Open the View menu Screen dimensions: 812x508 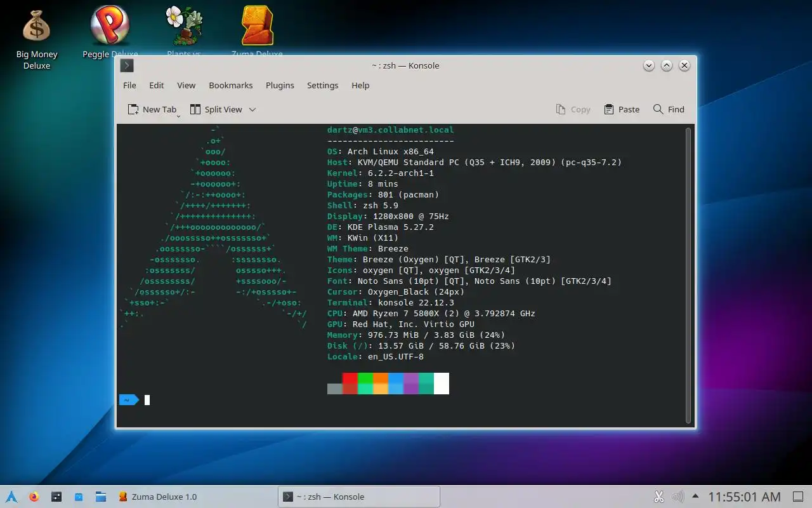click(x=186, y=85)
